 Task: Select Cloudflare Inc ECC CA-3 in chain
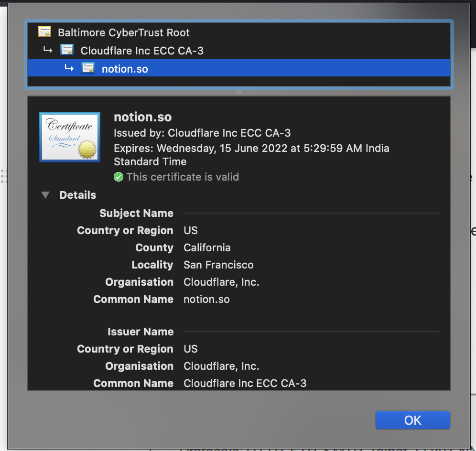(239, 50)
